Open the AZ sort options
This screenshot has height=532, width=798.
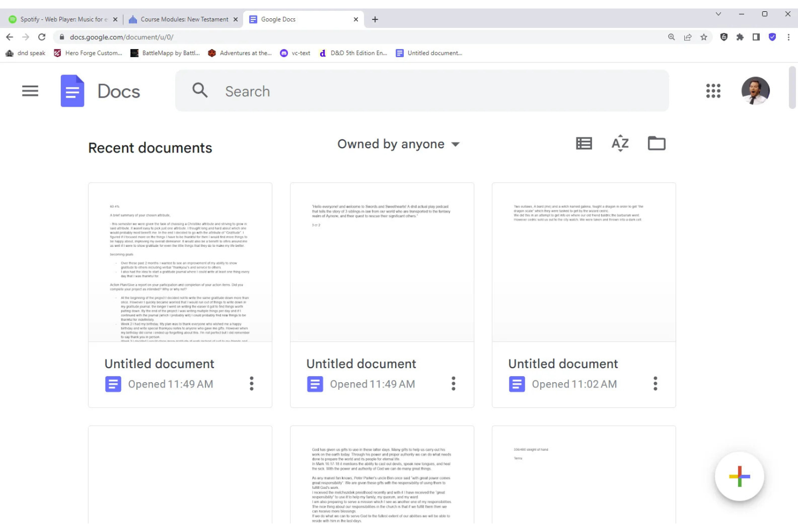pyautogui.click(x=620, y=143)
